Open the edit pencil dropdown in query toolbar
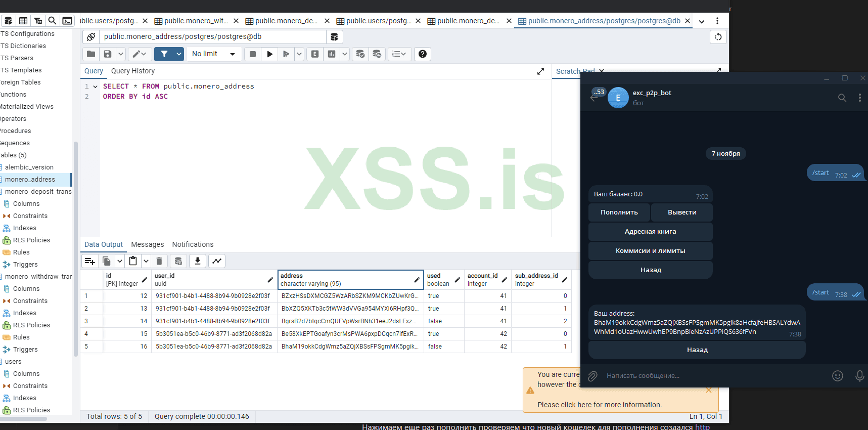 (140, 54)
